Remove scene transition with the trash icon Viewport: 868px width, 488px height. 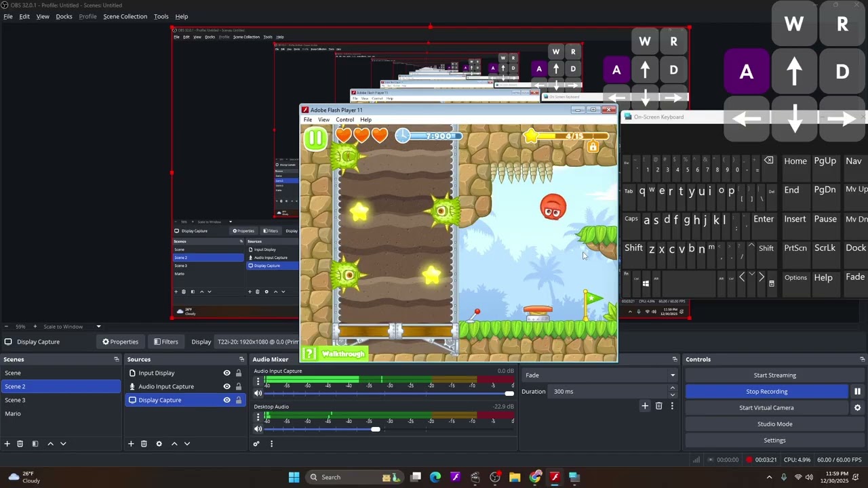[x=658, y=406]
